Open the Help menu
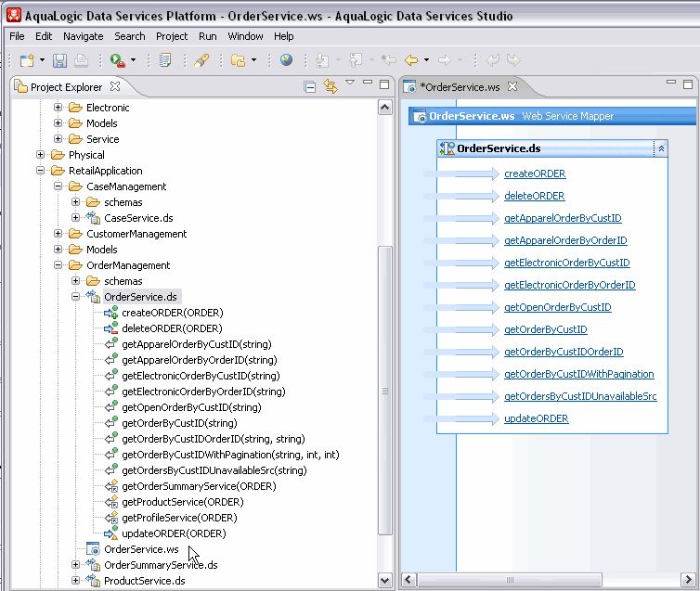Image resolution: width=700 pixels, height=591 pixels. coord(283,36)
